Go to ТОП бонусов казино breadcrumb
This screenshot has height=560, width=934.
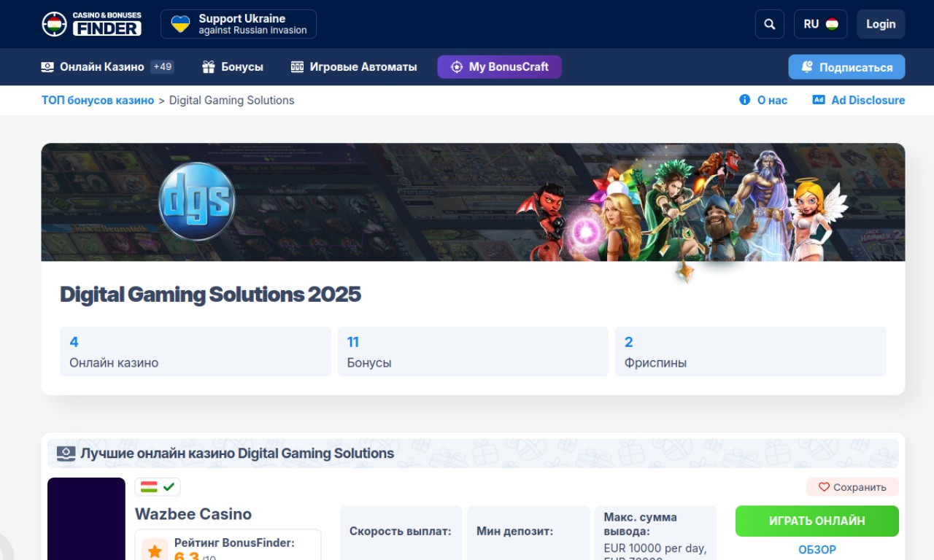tap(98, 100)
